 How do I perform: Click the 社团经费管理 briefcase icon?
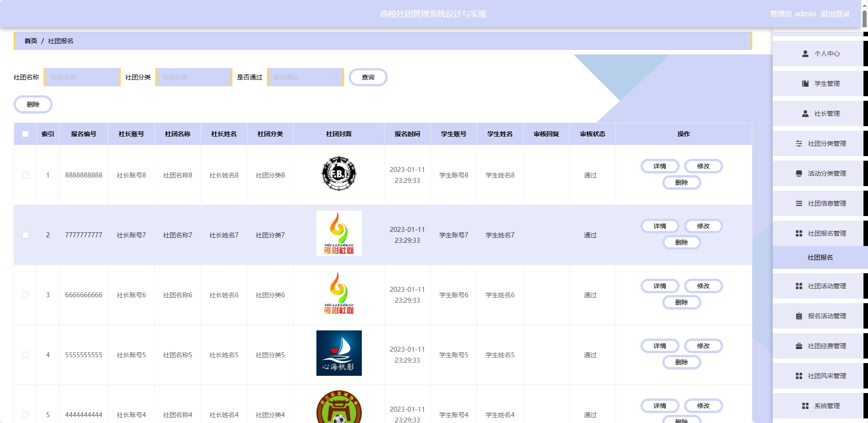coord(799,346)
